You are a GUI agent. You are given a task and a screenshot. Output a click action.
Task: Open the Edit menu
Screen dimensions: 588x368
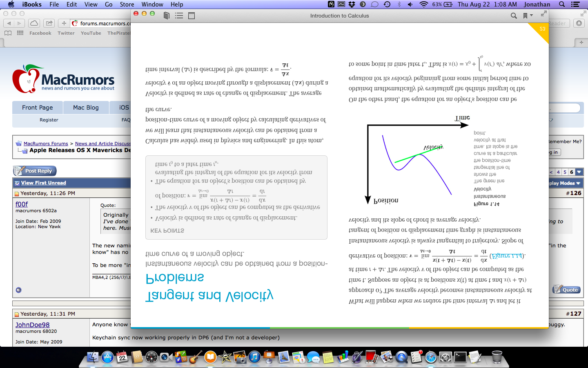point(71,4)
